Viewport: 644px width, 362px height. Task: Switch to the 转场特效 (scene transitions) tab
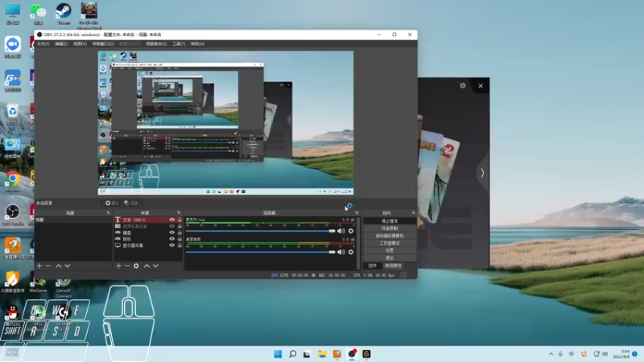coord(393,266)
